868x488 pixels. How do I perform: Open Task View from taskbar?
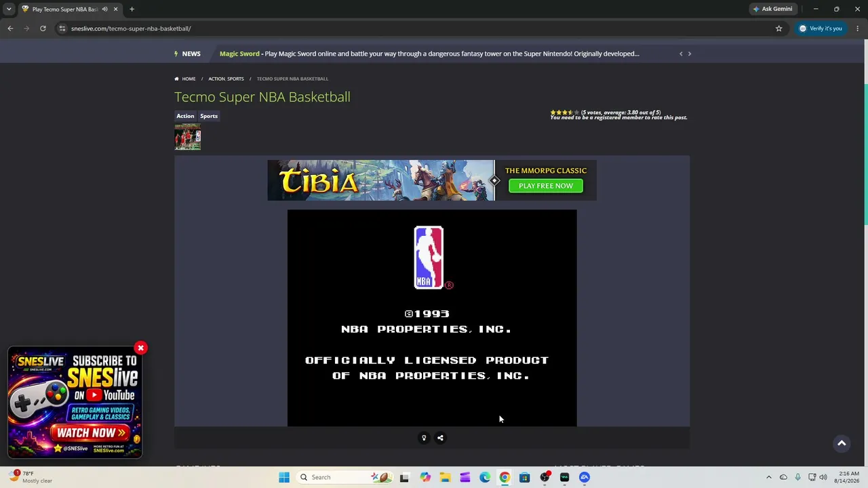404,477
